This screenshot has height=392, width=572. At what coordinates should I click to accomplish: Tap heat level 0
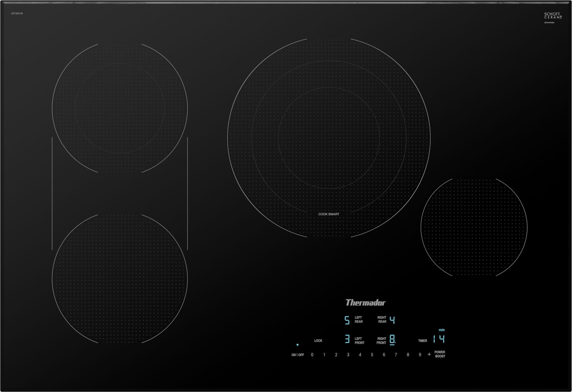(312, 355)
